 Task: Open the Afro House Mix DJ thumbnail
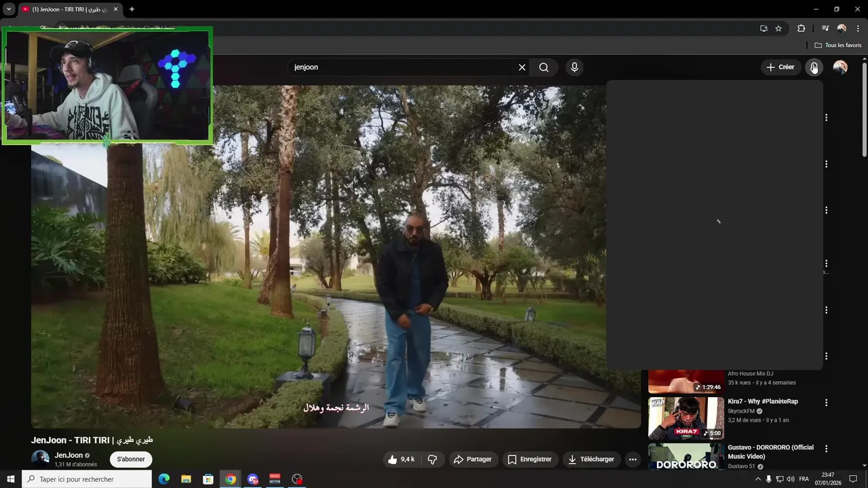[x=686, y=382]
